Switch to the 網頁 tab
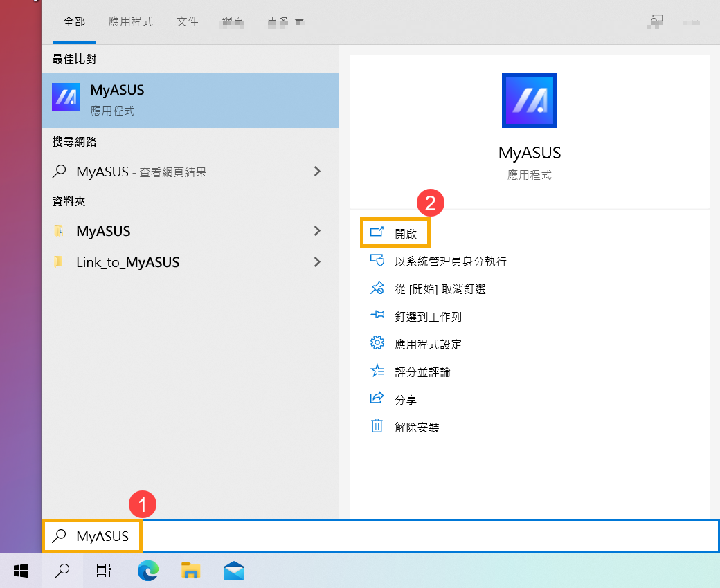This screenshot has height=588, width=720. 233,21
